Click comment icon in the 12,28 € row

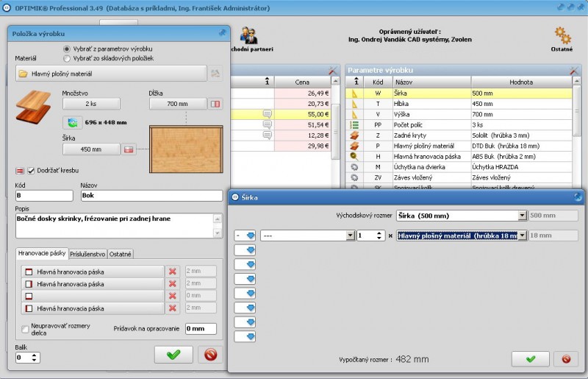268,135
